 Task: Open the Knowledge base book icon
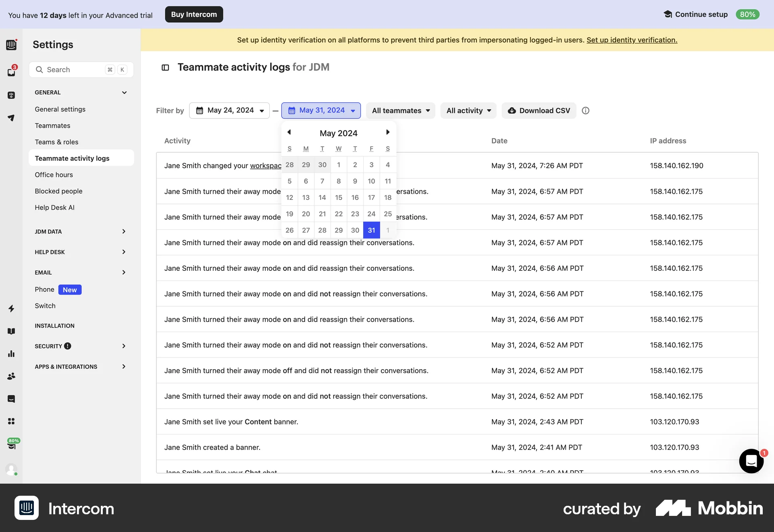point(11,331)
